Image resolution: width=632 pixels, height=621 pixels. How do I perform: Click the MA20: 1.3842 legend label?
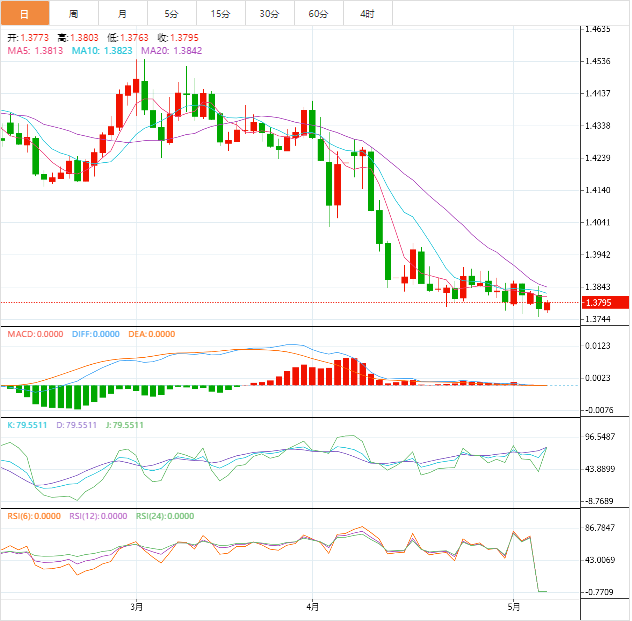point(172,51)
